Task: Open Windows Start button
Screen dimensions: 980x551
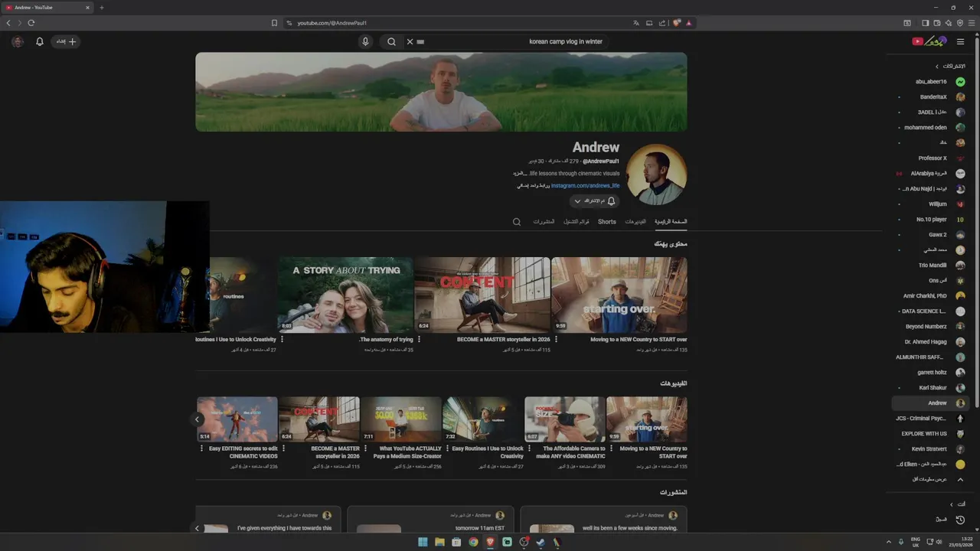Action: pos(423,542)
